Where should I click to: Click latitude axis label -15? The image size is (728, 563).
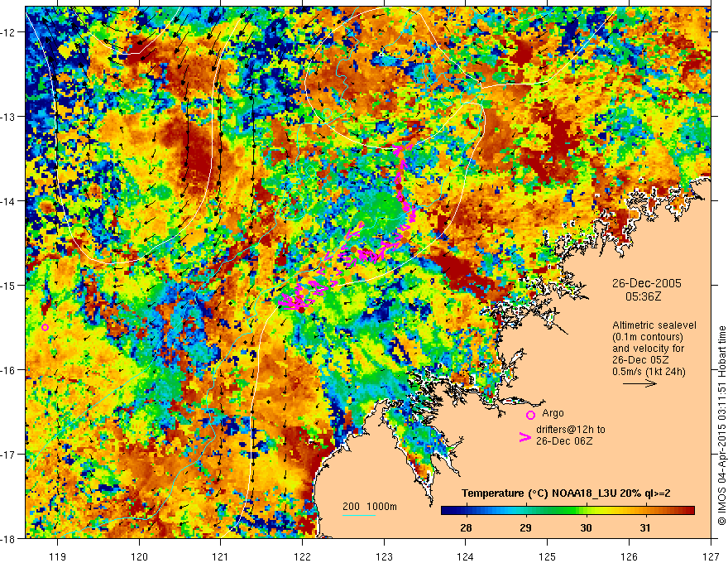[x=10, y=285]
